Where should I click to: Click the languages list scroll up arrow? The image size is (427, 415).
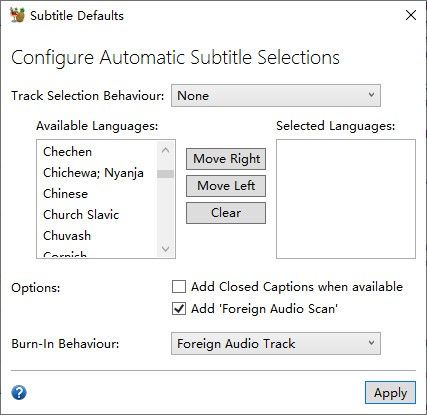(x=165, y=150)
